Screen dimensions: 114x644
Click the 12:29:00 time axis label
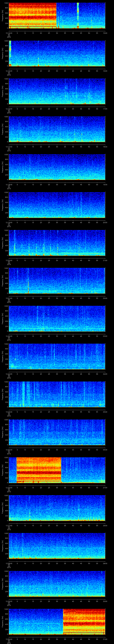(9, 601)
